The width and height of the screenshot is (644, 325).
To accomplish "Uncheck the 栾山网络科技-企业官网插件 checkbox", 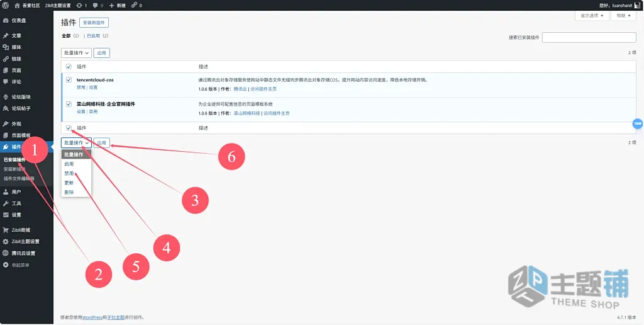I will (x=69, y=104).
